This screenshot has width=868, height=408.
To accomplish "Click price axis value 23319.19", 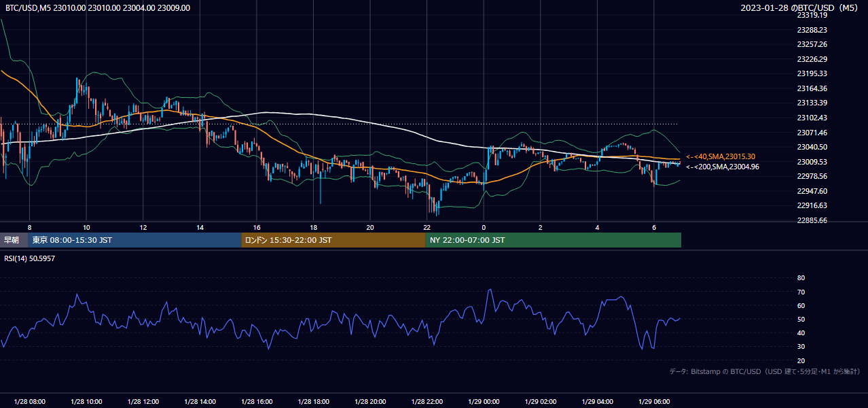I will tap(812, 15).
